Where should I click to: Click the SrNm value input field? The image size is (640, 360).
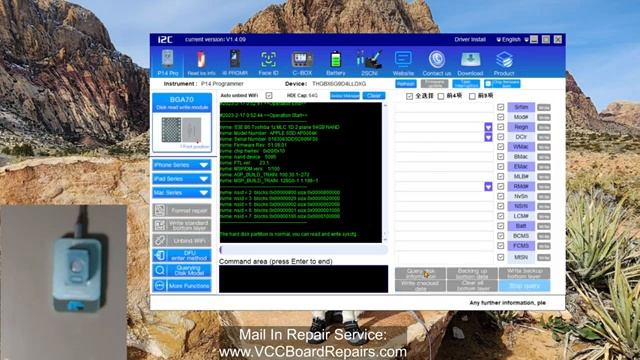coord(444,107)
